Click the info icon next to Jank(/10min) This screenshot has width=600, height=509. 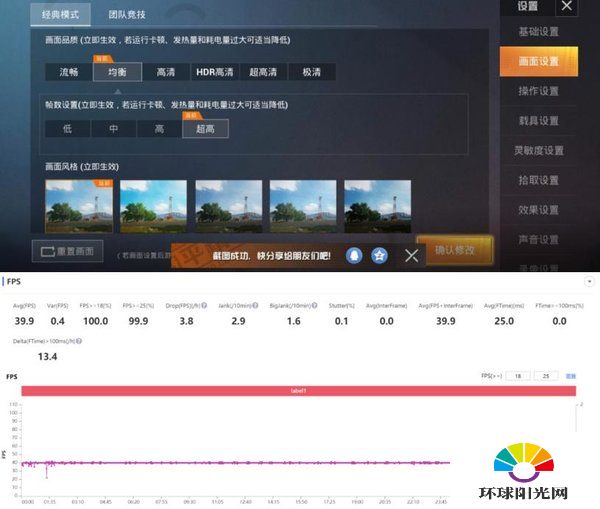point(255,305)
